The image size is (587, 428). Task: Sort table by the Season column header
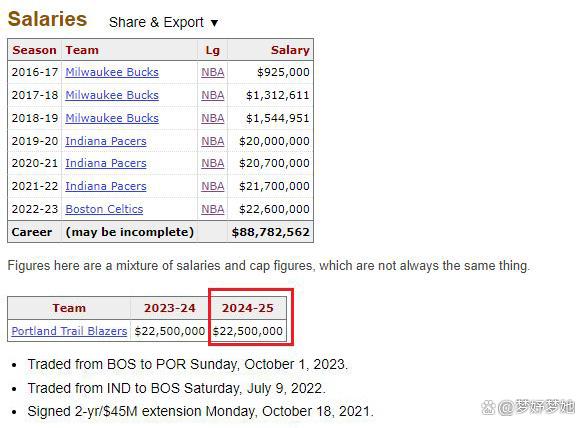click(34, 50)
